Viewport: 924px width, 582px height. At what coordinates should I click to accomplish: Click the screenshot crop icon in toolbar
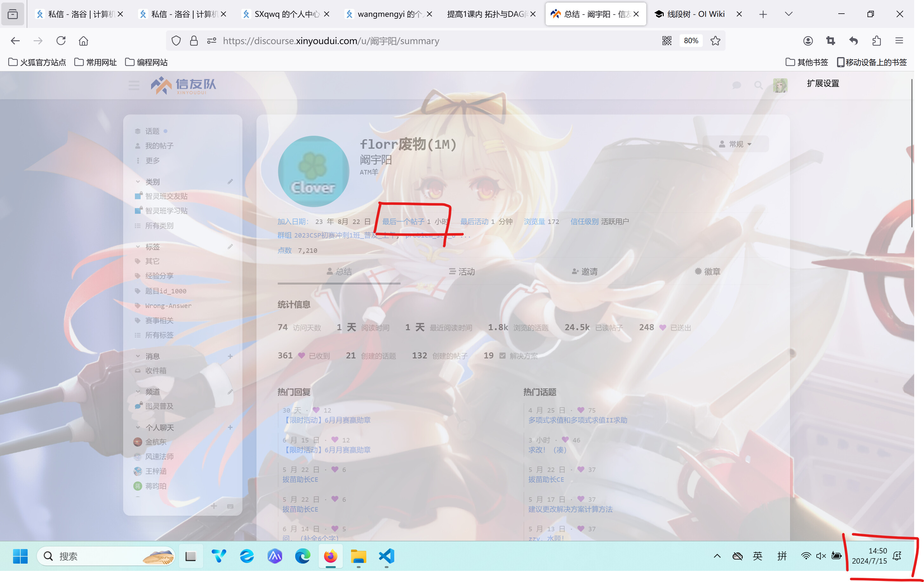[x=830, y=41]
